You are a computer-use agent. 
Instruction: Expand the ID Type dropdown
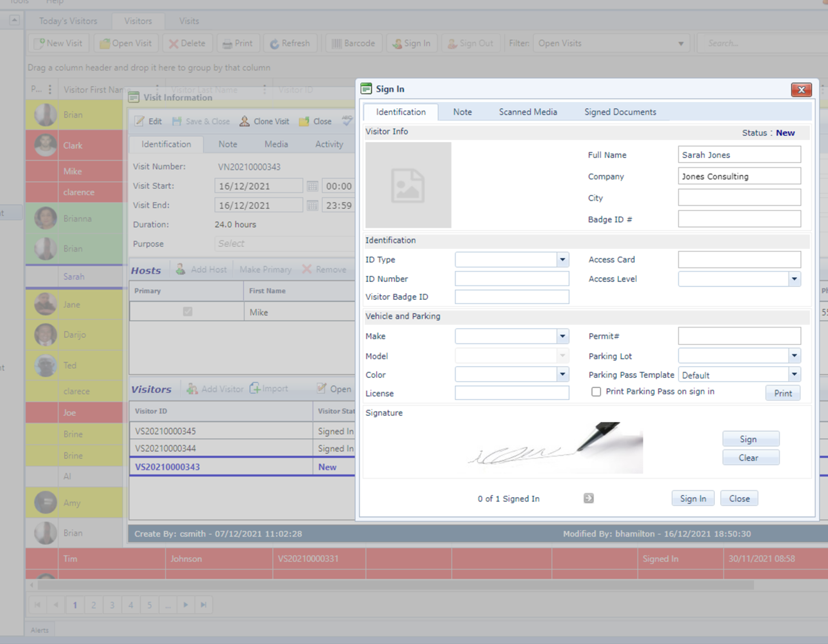coord(563,260)
